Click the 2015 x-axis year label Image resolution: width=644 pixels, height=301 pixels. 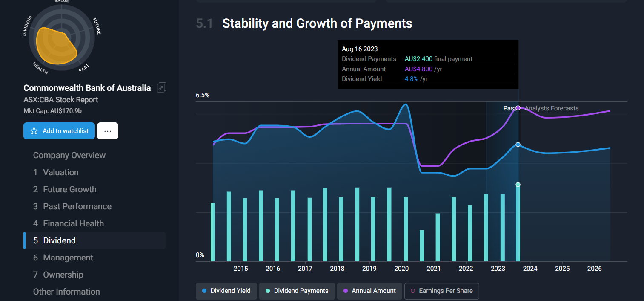pyautogui.click(x=240, y=269)
